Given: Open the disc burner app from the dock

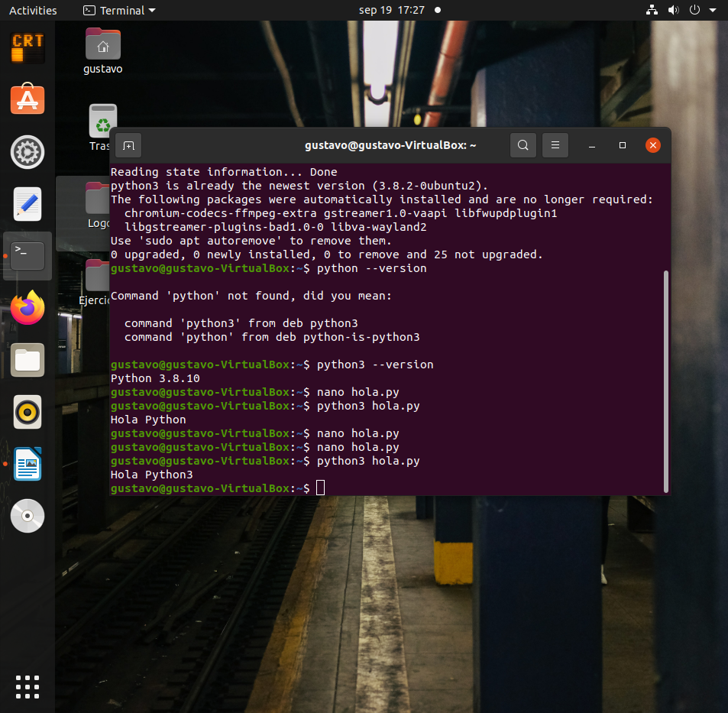Looking at the screenshot, I should tap(27, 516).
